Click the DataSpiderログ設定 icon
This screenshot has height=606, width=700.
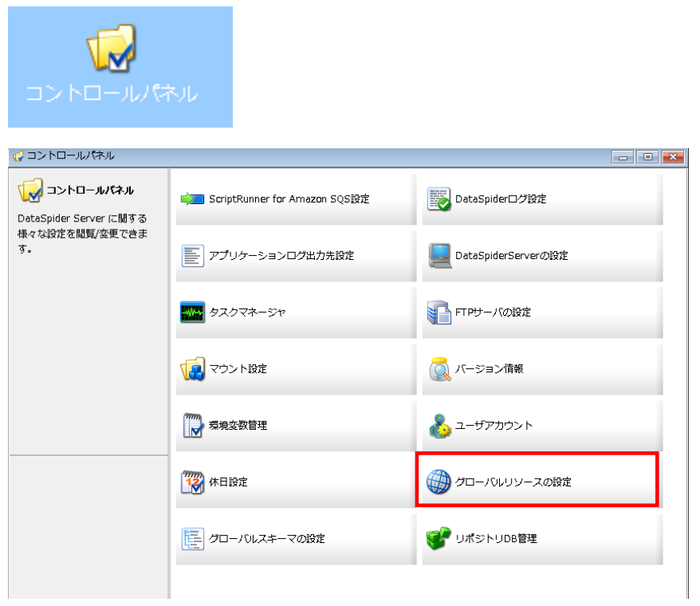pos(439,199)
